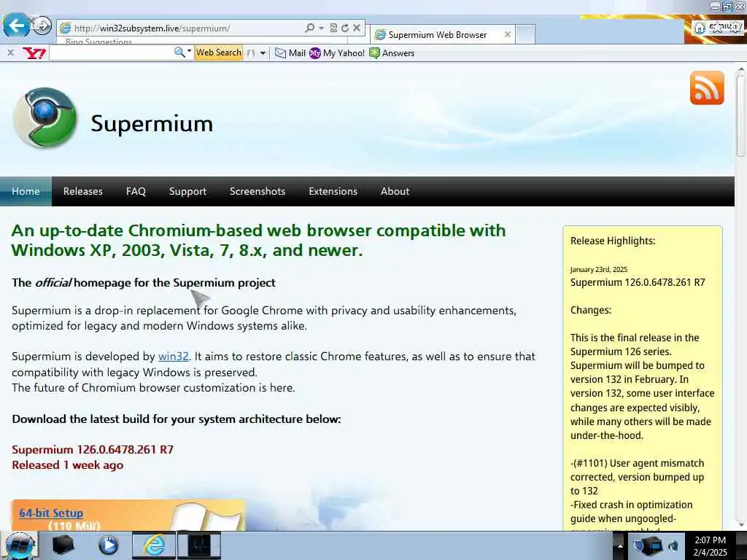747x560 pixels.
Task: Open the black box taskbar icon
Action: point(63,545)
